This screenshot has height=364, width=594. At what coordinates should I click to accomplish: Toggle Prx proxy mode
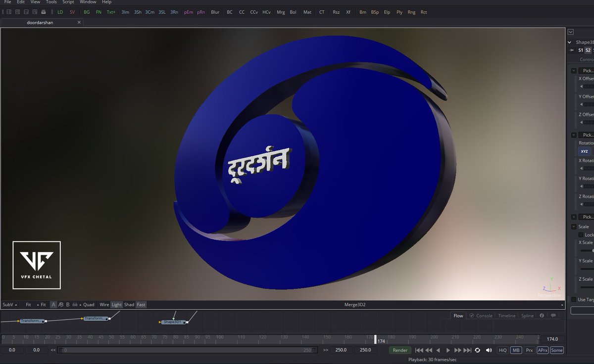(530, 350)
